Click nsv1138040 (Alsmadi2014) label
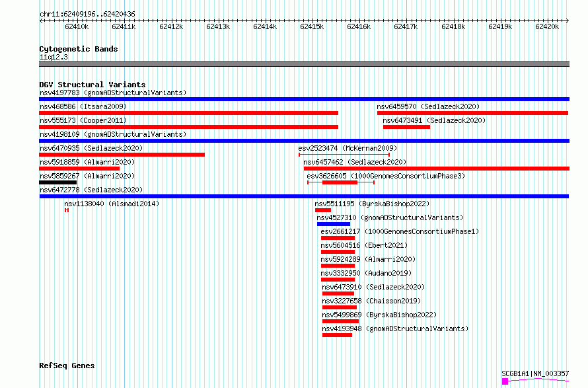The width and height of the screenshot is (588, 388). click(x=112, y=204)
